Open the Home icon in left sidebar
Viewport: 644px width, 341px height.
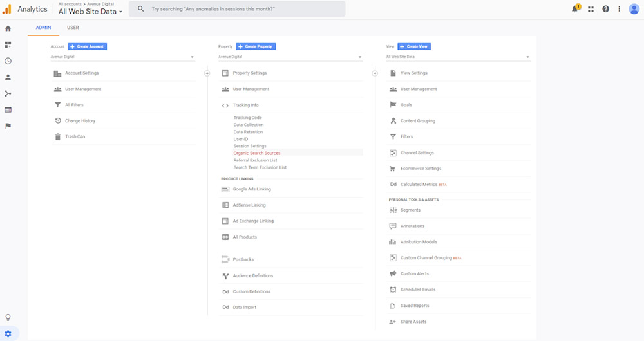tap(8, 28)
